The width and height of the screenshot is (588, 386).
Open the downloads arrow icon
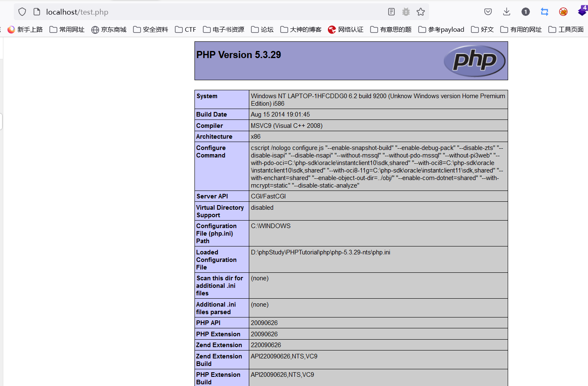pos(506,12)
